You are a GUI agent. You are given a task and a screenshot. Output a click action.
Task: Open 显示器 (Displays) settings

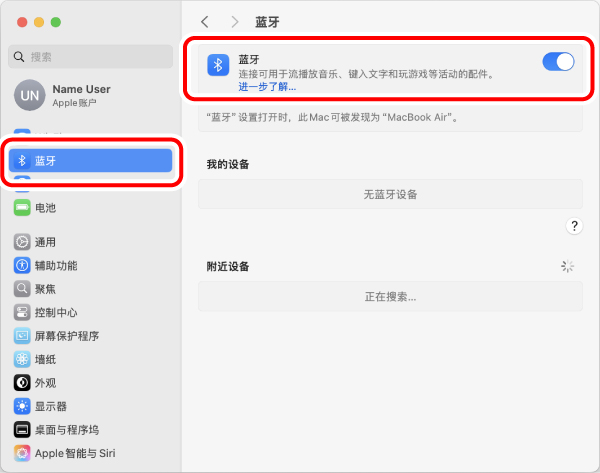(50, 406)
